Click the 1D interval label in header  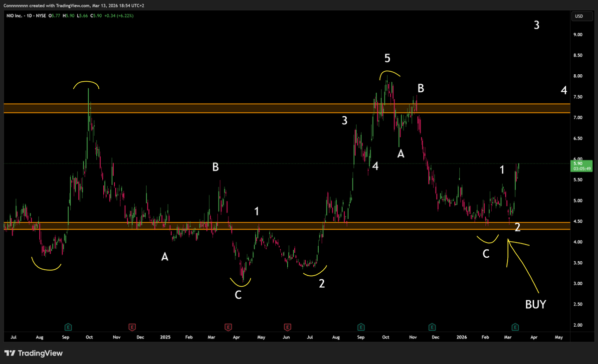tap(29, 15)
